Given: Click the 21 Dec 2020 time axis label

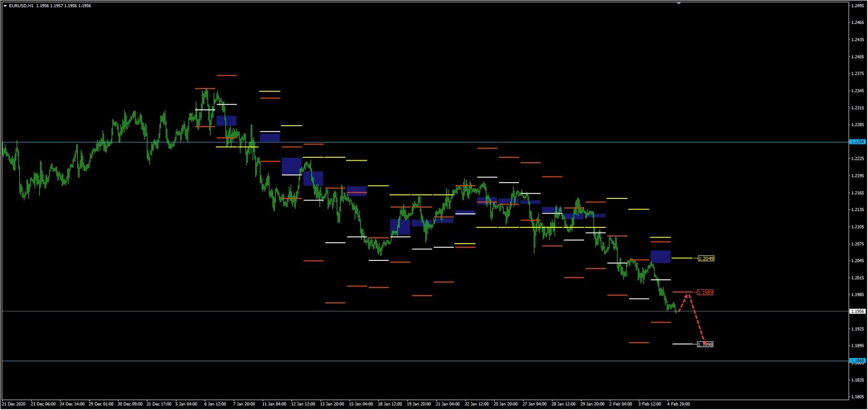Looking at the screenshot, I should (13, 404).
